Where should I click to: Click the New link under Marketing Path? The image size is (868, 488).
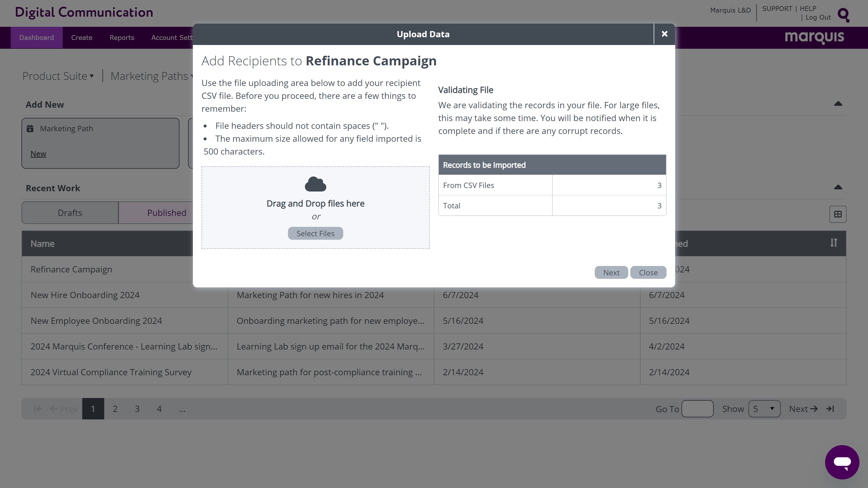pyautogui.click(x=38, y=153)
